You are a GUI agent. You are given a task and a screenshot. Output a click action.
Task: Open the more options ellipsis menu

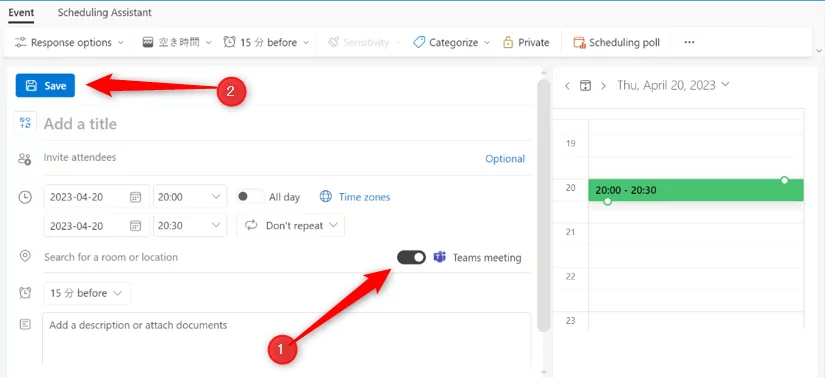(x=689, y=43)
